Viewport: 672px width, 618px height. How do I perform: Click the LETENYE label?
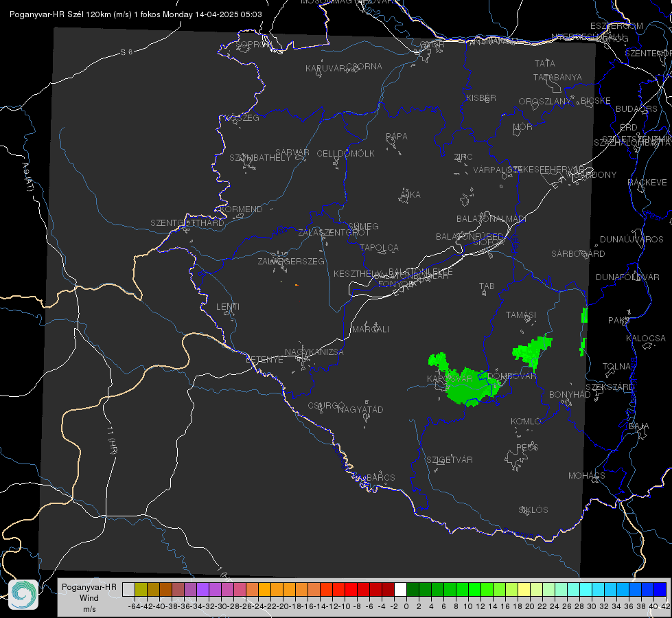tap(264, 360)
